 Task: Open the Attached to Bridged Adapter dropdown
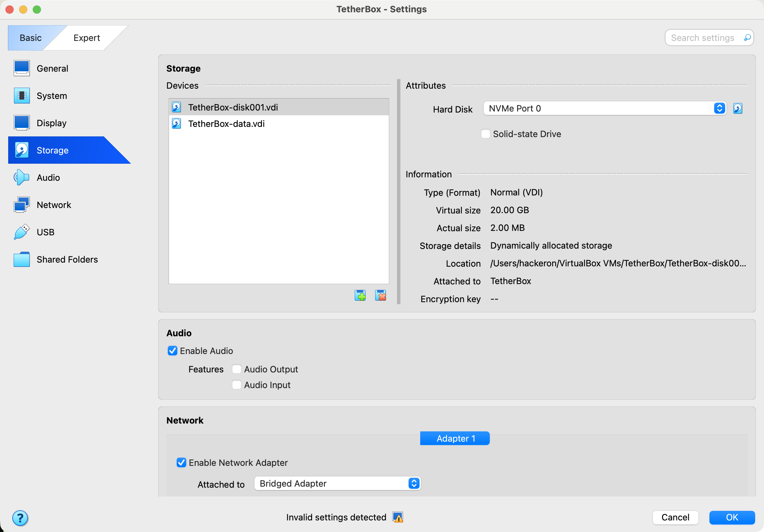pos(337,484)
